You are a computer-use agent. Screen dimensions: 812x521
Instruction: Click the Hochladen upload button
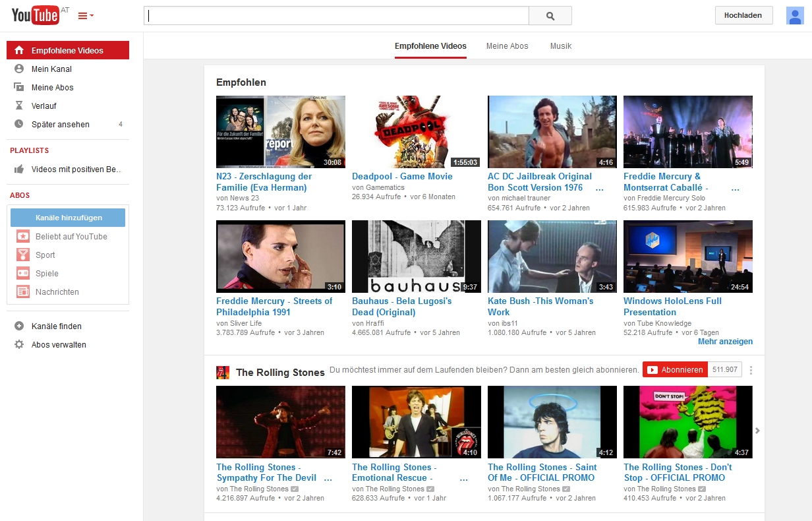click(x=743, y=15)
